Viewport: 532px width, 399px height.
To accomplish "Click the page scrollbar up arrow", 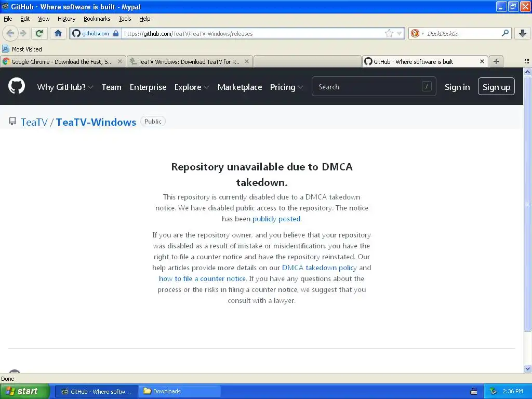I will click(527, 72).
